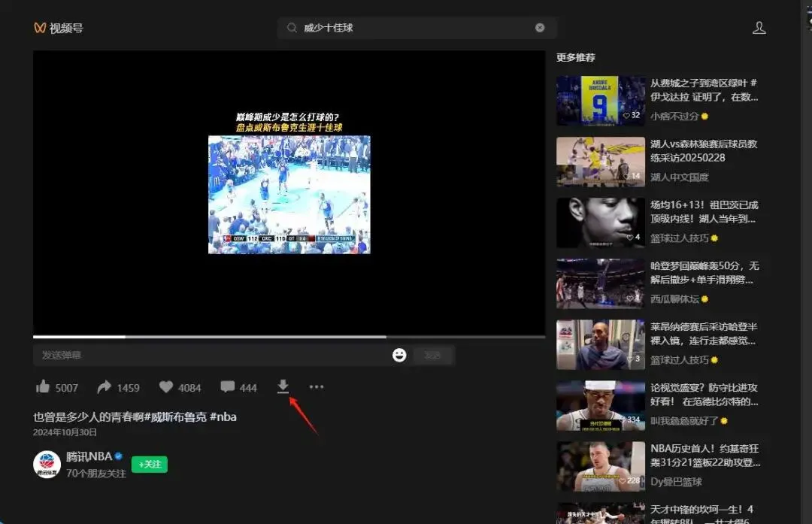Screen dimensions: 812x524
Task: Open channel 西瓜聊体坛
Action: (x=674, y=299)
